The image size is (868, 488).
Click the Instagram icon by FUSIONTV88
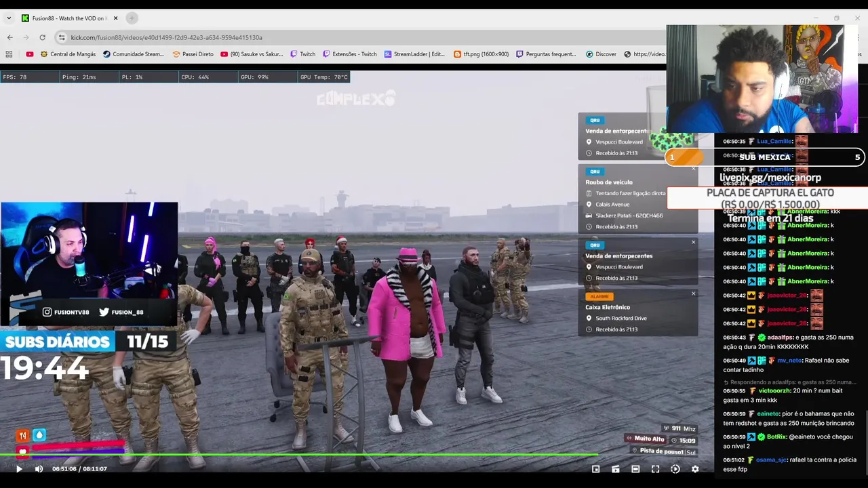click(47, 312)
